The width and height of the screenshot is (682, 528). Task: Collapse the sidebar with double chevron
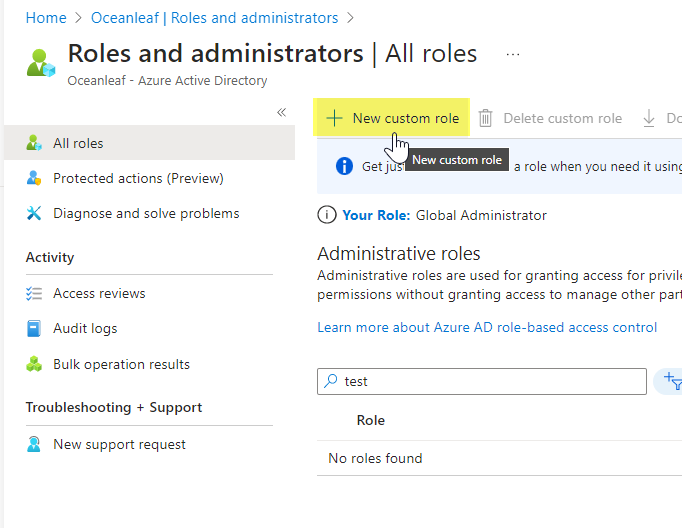[x=281, y=112]
